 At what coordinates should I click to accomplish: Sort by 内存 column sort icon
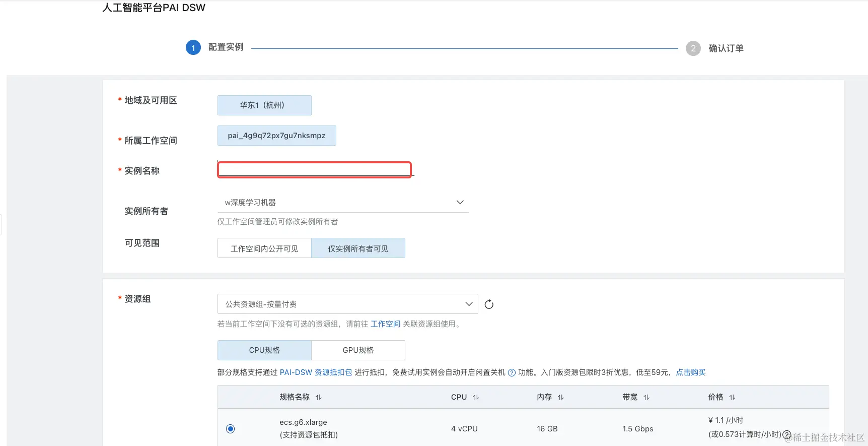561,398
